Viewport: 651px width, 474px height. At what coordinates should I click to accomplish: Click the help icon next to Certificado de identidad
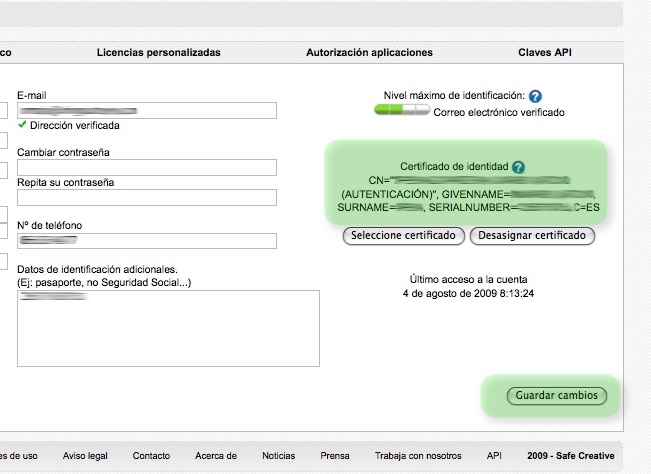518,167
